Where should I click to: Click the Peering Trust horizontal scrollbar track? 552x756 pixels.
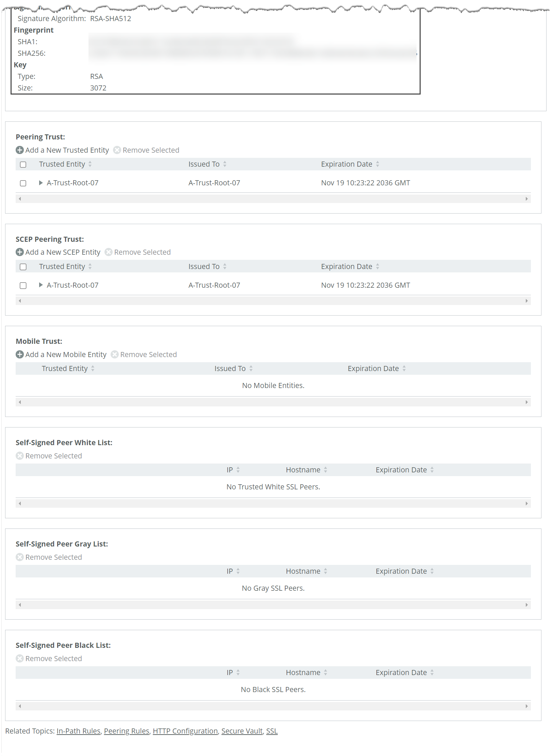[273, 199]
